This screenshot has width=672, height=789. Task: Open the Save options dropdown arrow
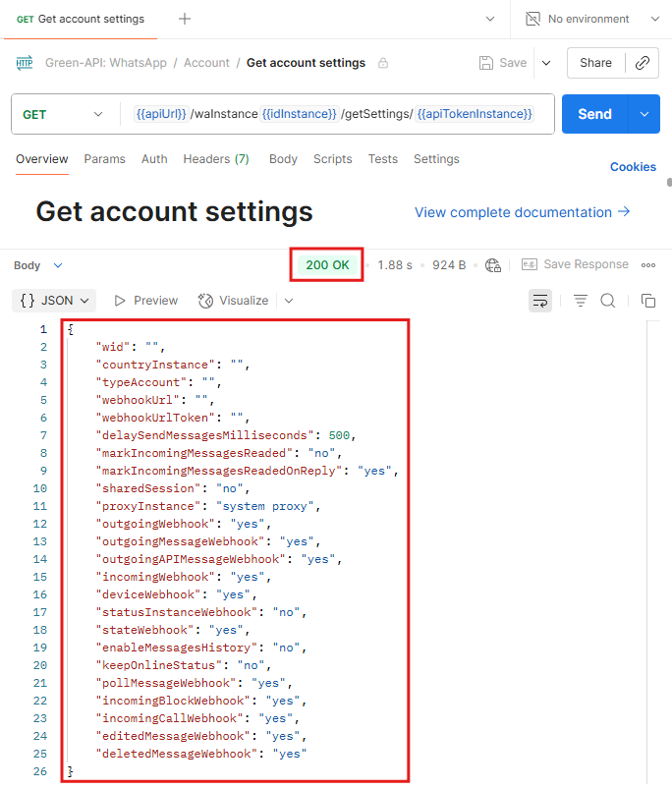click(546, 63)
